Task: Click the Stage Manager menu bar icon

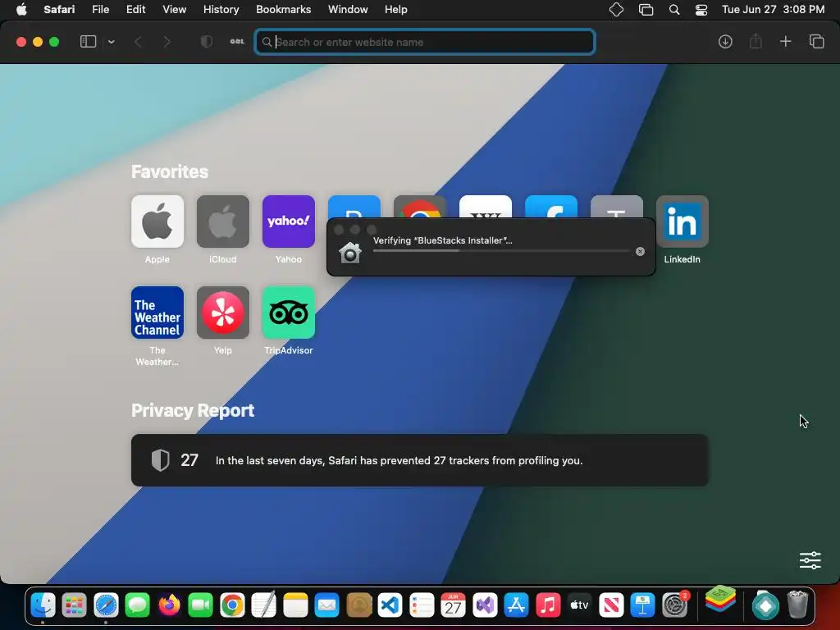Action: point(646,10)
